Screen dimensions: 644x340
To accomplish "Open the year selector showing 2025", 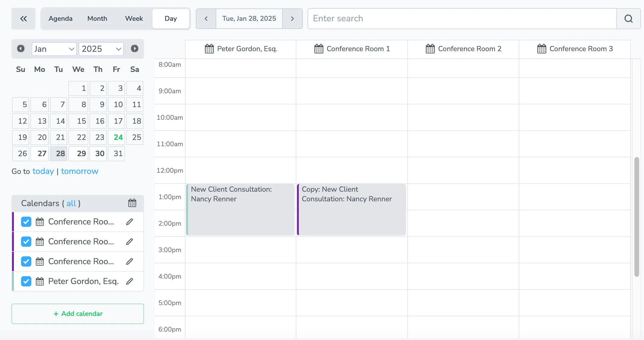I will (x=101, y=49).
